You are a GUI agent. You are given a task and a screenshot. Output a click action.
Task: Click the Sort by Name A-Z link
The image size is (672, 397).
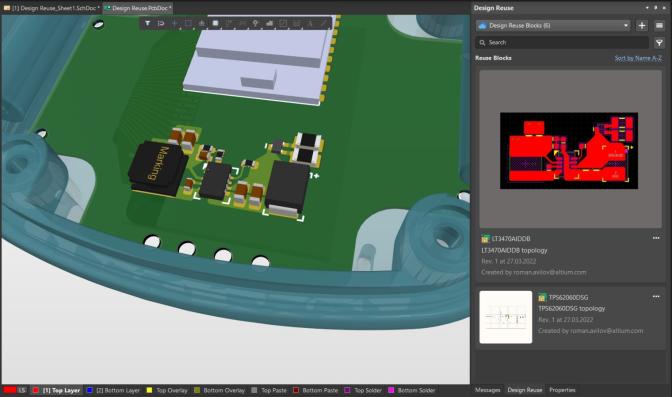(x=638, y=58)
